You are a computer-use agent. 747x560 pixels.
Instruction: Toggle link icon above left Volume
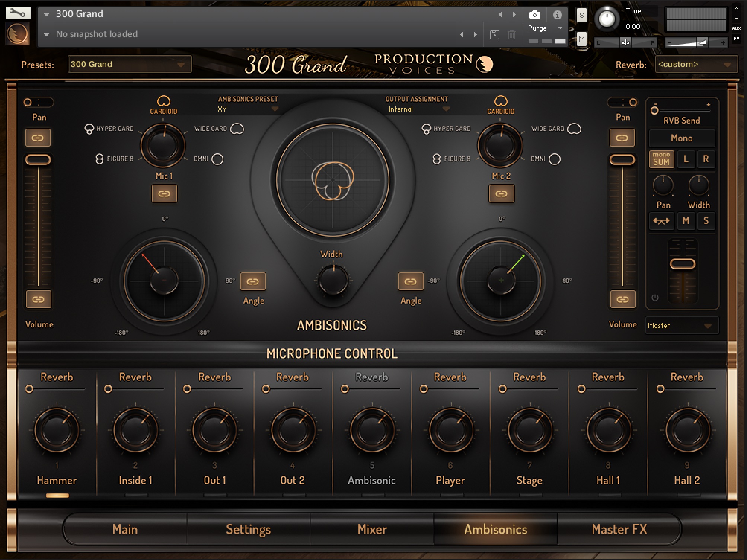tap(38, 300)
